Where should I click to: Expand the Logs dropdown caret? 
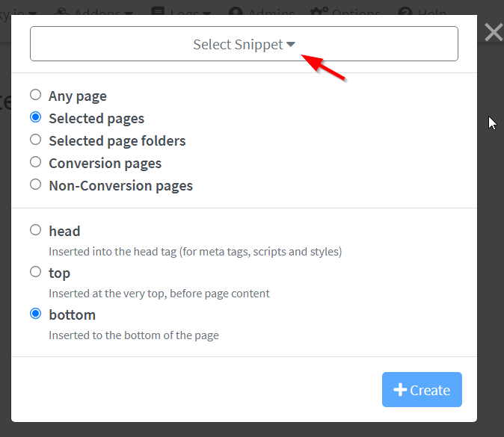(x=204, y=13)
